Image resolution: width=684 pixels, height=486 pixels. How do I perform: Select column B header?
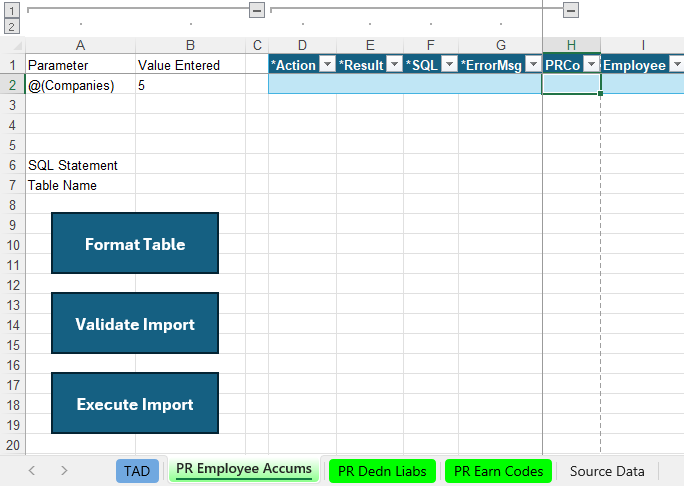pos(190,45)
